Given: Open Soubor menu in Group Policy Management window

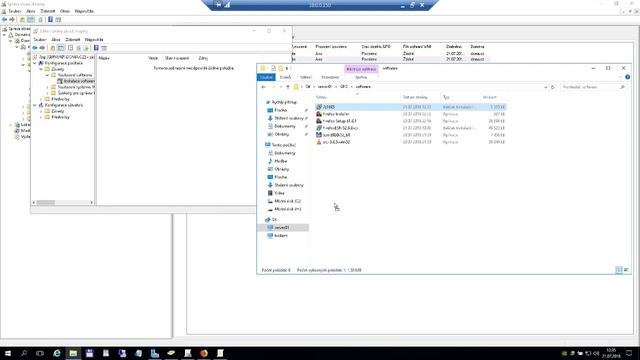Looking at the screenshot, I should (15, 11).
